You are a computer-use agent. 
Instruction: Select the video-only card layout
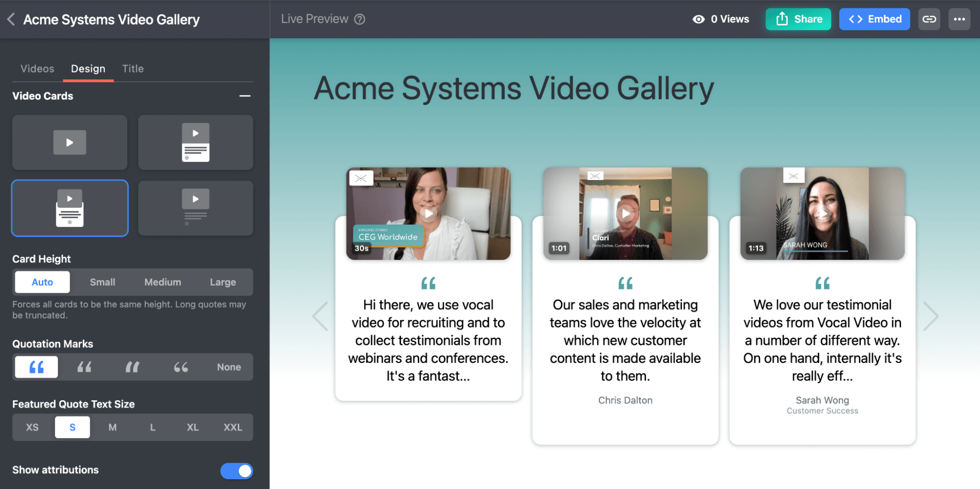pos(70,143)
